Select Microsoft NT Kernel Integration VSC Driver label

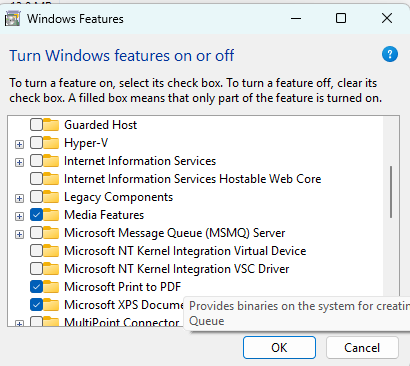pos(177,269)
